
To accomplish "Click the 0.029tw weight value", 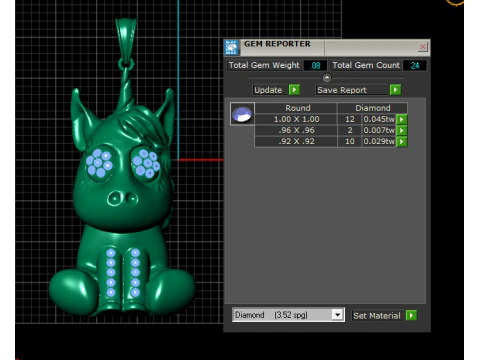I will coord(379,141).
